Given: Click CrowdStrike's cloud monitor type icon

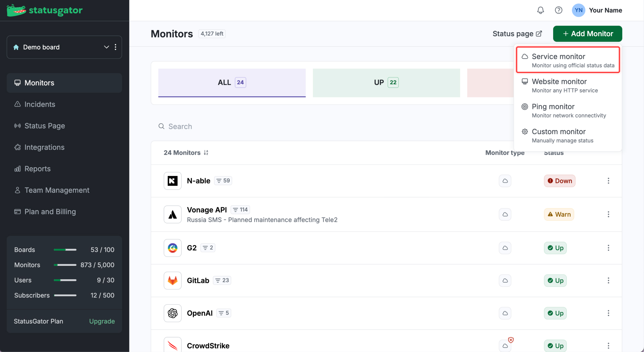Looking at the screenshot, I should pyautogui.click(x=505, y=346).
